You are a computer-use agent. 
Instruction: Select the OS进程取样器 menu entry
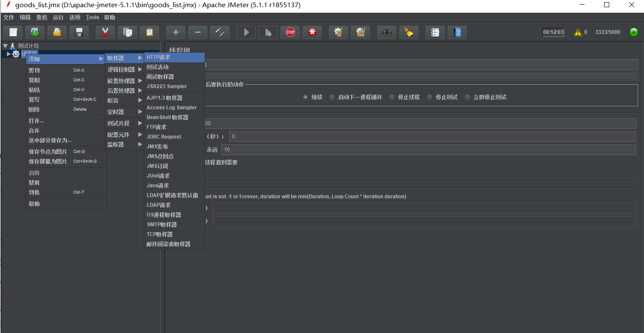(174, 215)
